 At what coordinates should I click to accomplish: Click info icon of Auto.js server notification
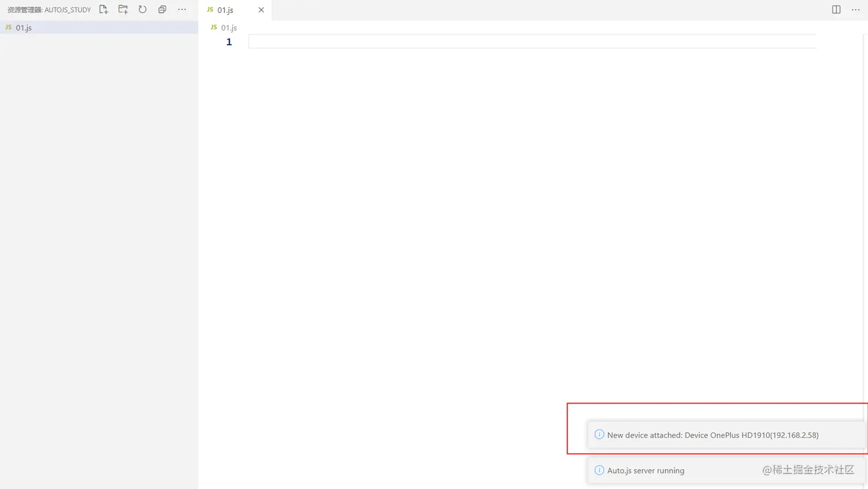(599, 470)
